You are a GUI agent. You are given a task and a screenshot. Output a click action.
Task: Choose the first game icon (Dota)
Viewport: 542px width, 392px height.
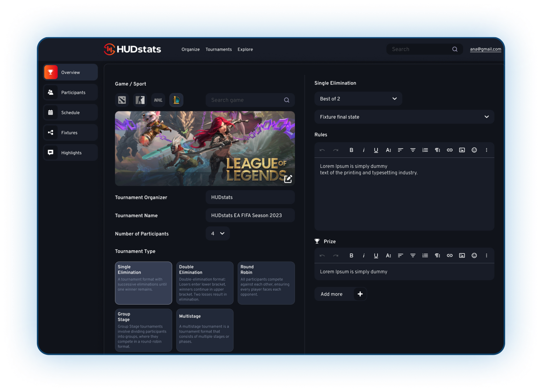point(122,100)
